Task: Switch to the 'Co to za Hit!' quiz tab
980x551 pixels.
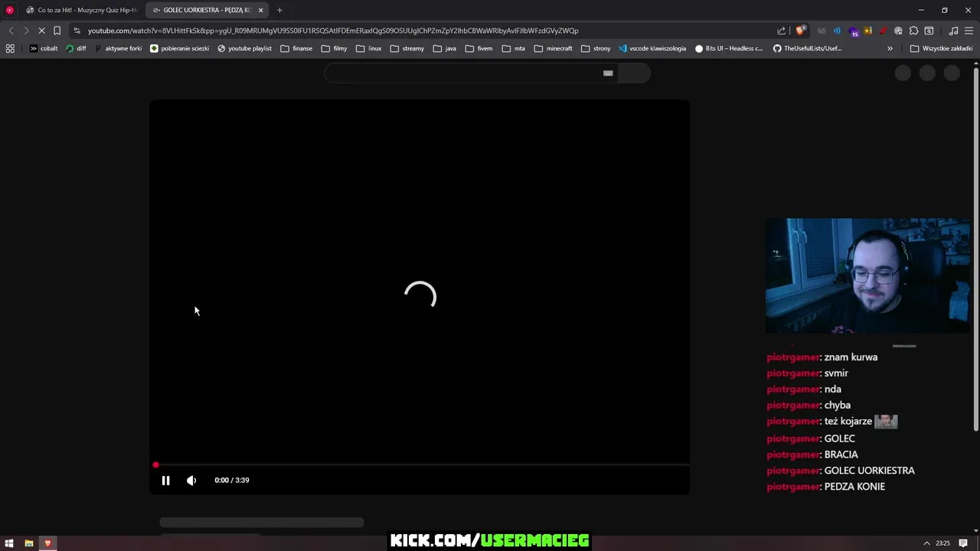Action: [81, 10]
